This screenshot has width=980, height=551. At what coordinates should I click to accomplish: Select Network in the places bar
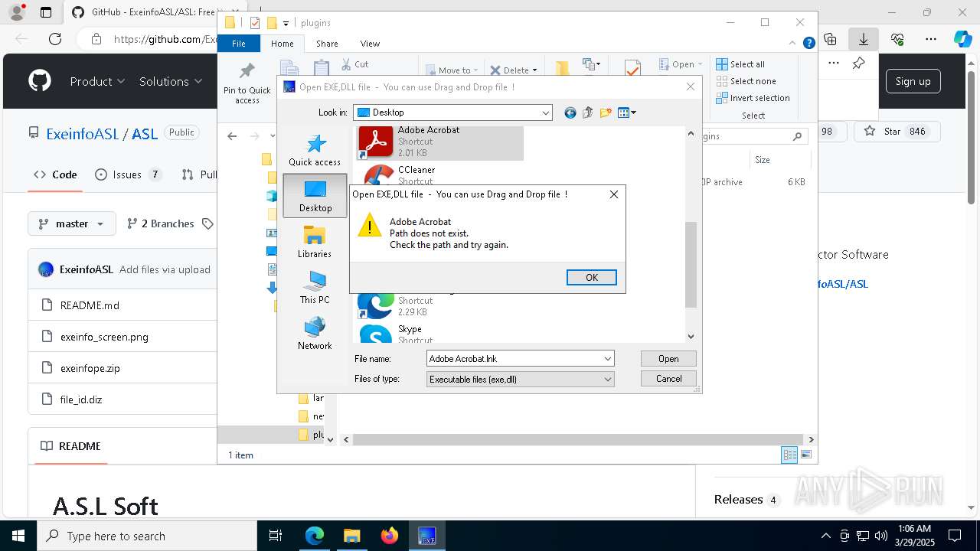[315, 334]
